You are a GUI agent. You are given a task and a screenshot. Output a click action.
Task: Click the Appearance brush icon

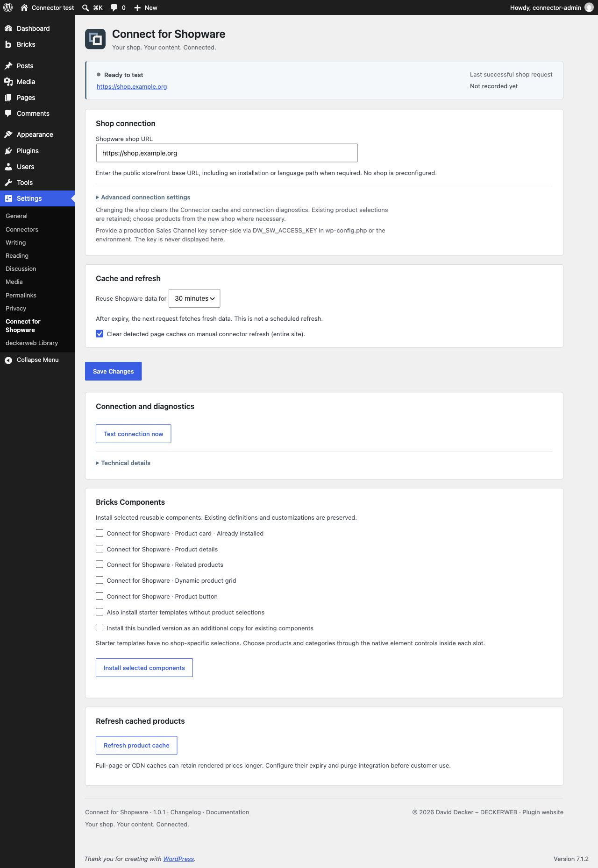[8, 134]
